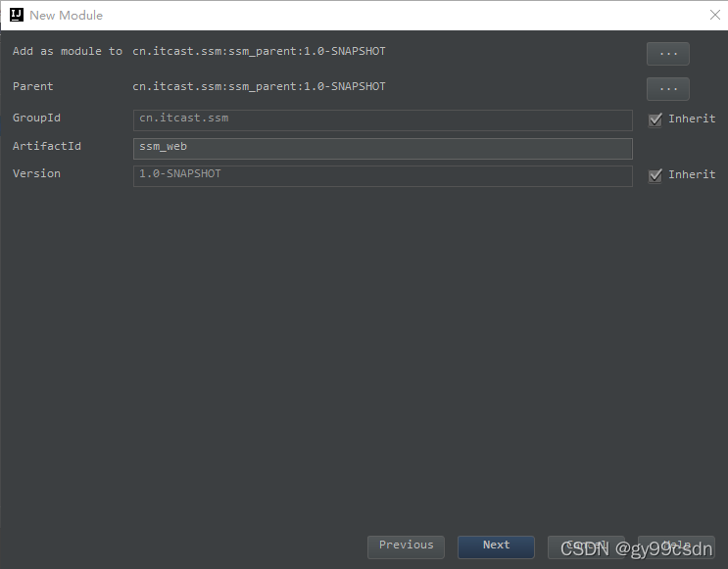The height and width of the screenshot is (569, 728).
Task: Open browse button for Parent row
Action: pyautogui.click(x=667, y=89)
